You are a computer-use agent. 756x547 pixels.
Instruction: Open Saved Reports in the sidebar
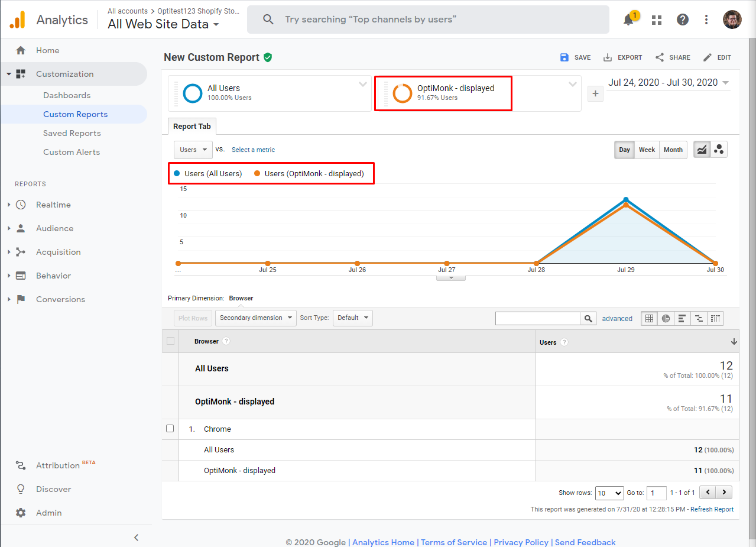72,133
